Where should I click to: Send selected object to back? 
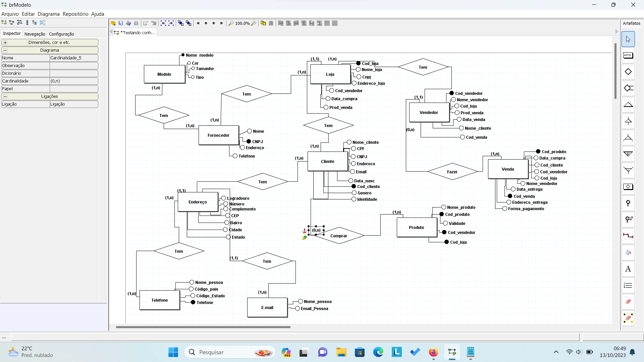point(189,23)
